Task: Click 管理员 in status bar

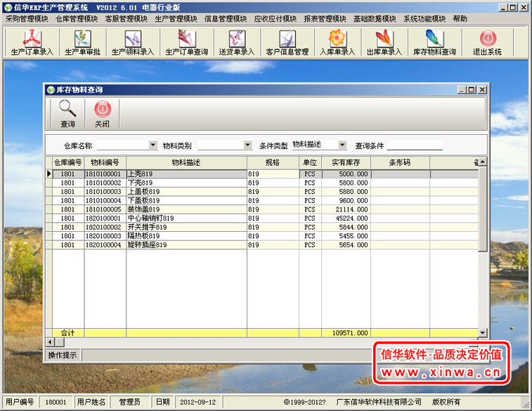Action: pos(129,402)
